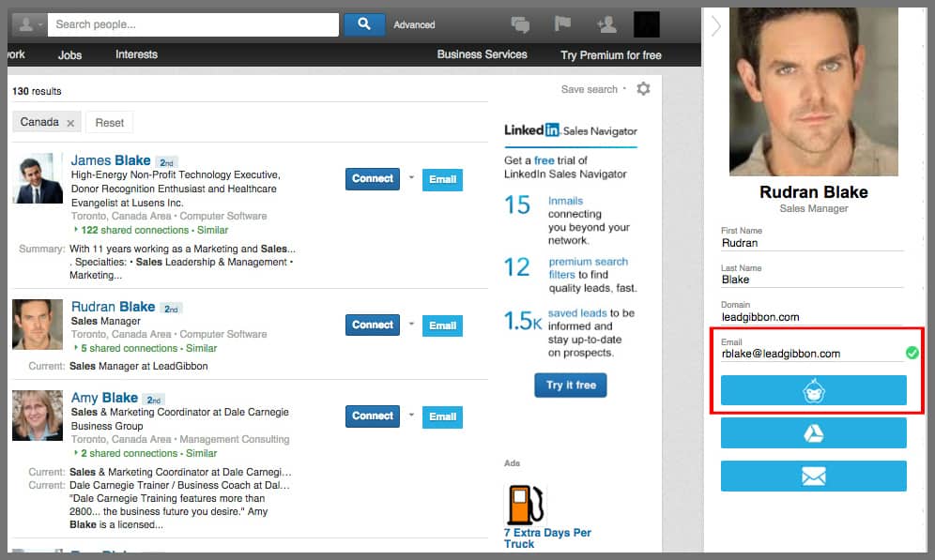Open the Advanced search link
This screenshot has width=935, height=560.
[x=414, y=25]
